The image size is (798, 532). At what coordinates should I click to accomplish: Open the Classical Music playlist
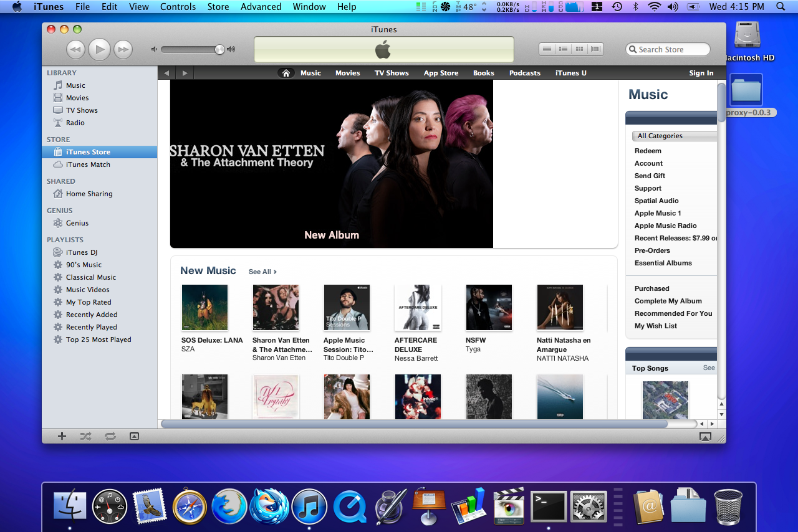(x=91, y=277)
